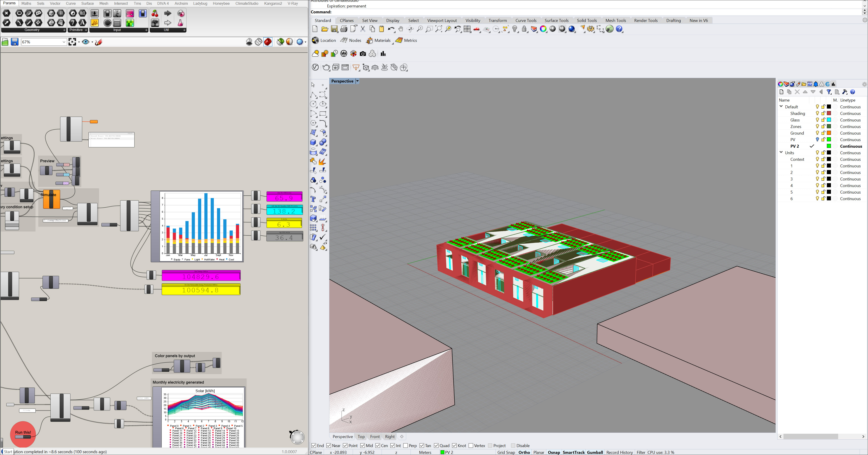Click the Zoom Extents icon
The image size is (868, 455).
point(438,29)
